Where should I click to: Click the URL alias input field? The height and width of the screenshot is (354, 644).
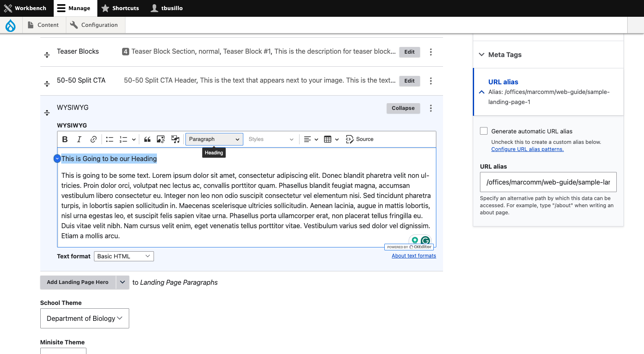click(548, 182)
